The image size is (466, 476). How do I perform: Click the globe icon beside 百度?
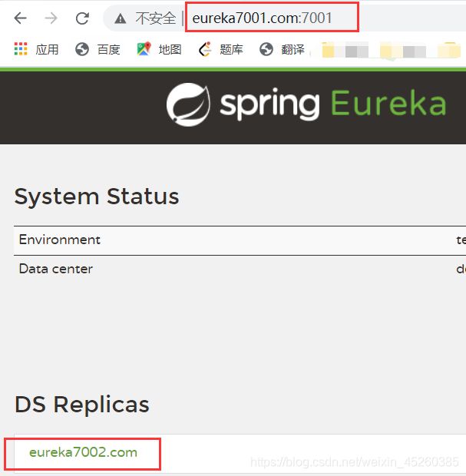tap(82, 49)
